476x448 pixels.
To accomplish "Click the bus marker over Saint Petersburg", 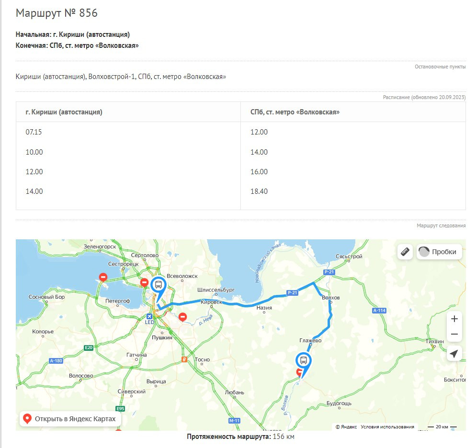I will [x=158, y=286].
